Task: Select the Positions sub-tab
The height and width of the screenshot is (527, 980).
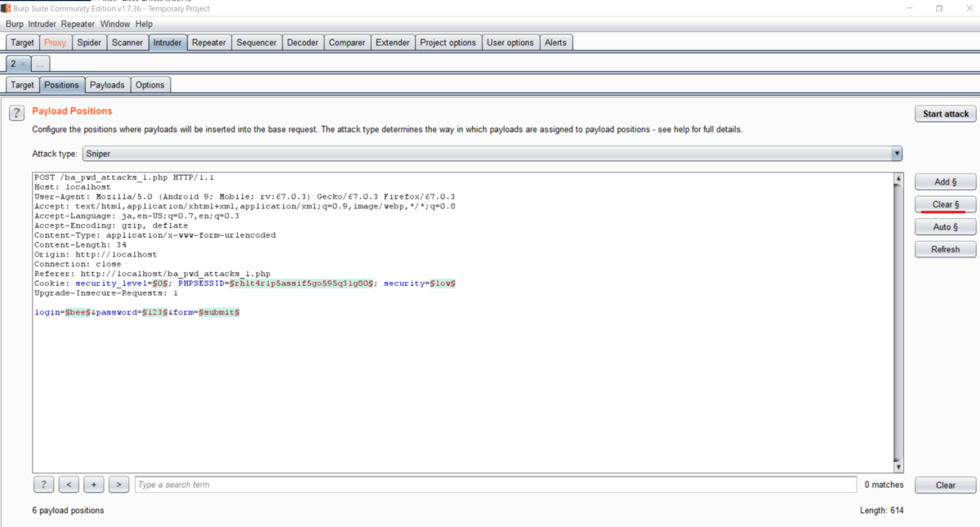Action: click(x=62, y=85)
